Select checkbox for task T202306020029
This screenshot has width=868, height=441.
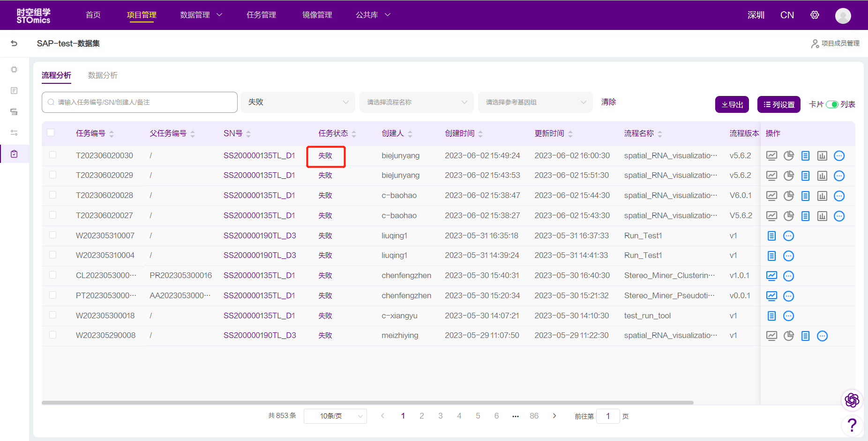point(52,175)
